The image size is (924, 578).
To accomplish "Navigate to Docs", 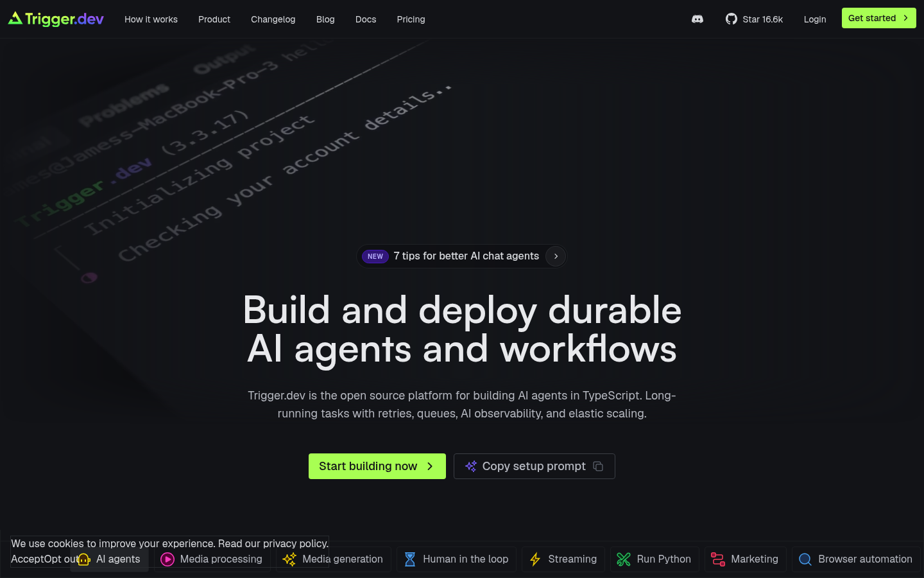I will [x=366, y=19].
